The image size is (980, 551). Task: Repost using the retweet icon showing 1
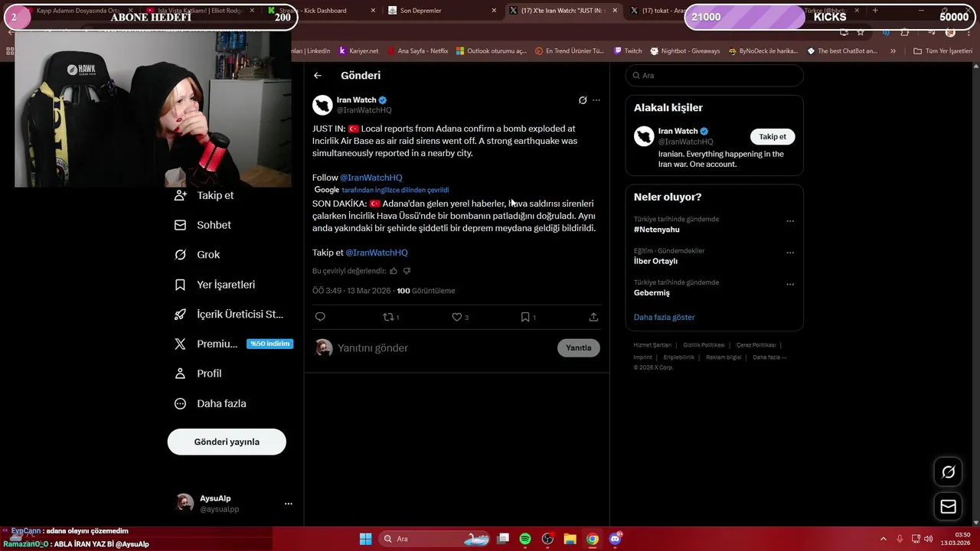point(390,317)
